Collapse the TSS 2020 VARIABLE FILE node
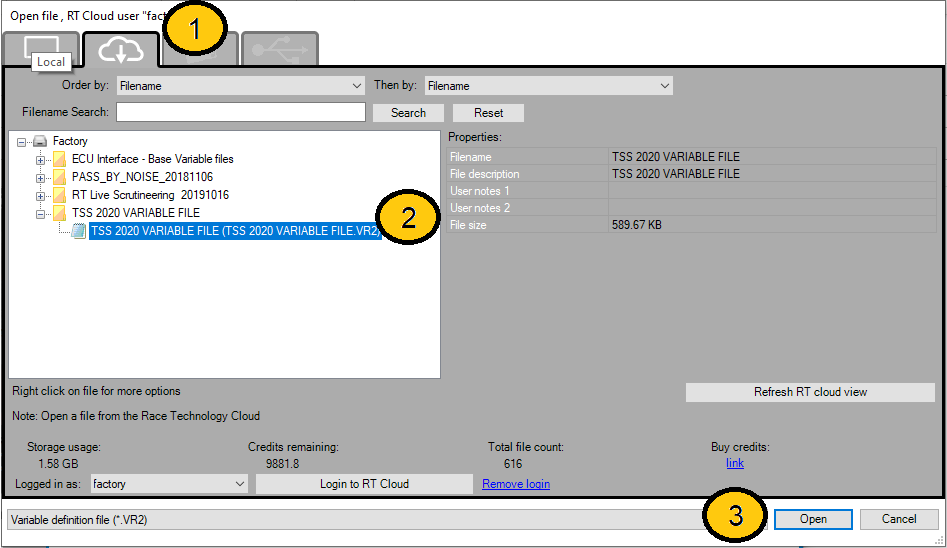947x548 pixels. tap(41, 213)
